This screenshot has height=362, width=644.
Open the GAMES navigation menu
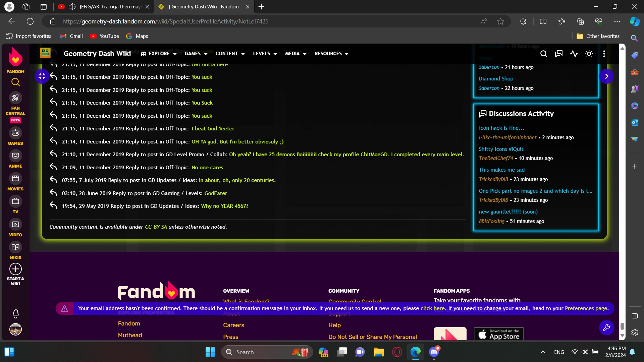click(196, 54)
